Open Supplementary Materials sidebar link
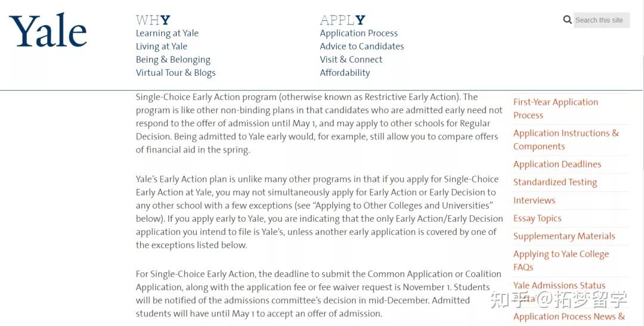 tap(563, 236)
